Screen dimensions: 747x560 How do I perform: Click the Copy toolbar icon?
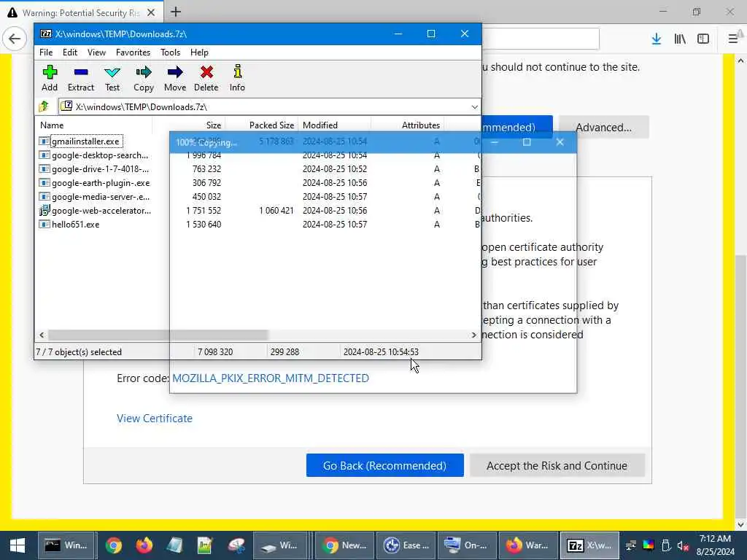(144, 78)
